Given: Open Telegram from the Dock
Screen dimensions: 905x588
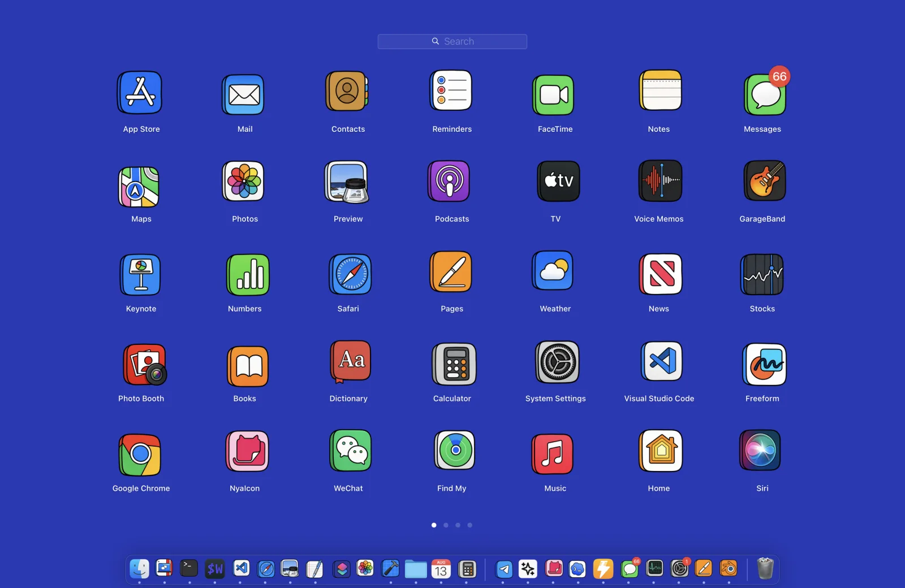Looking at the screenshot, I should (x=504, y=569).
